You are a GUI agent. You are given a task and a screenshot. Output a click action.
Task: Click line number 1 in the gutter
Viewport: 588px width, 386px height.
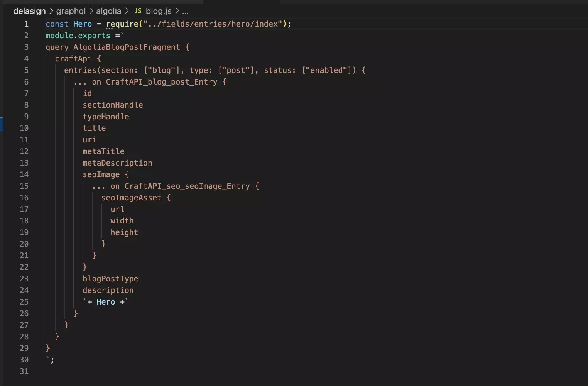[26, 24]
